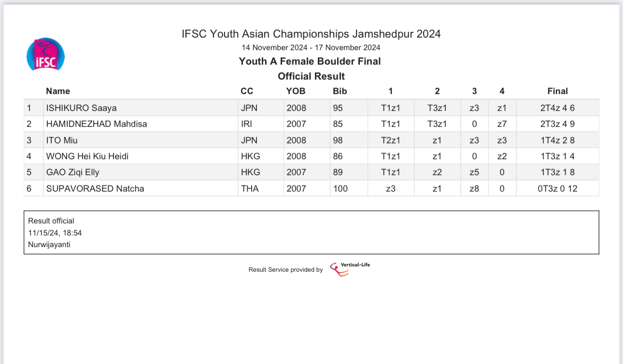
Task: Click GAO Ziqi Elly's name
Action: point(73,172)
